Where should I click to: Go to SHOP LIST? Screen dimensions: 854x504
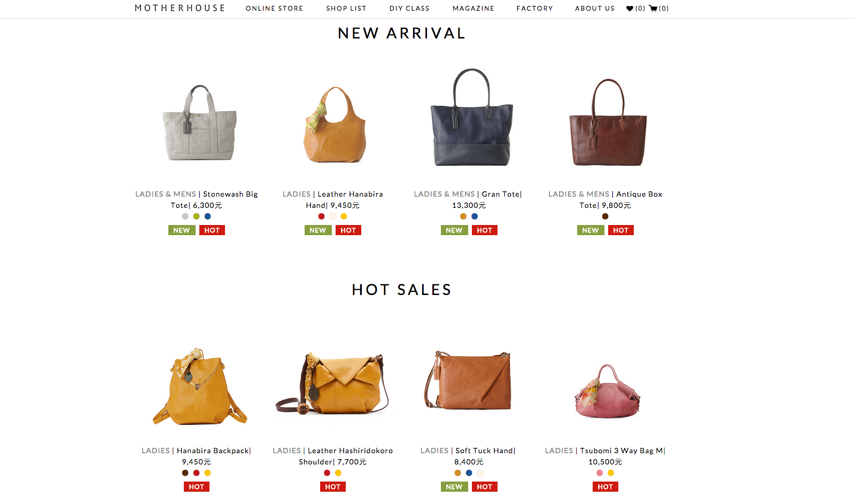(x=346, y=9)
